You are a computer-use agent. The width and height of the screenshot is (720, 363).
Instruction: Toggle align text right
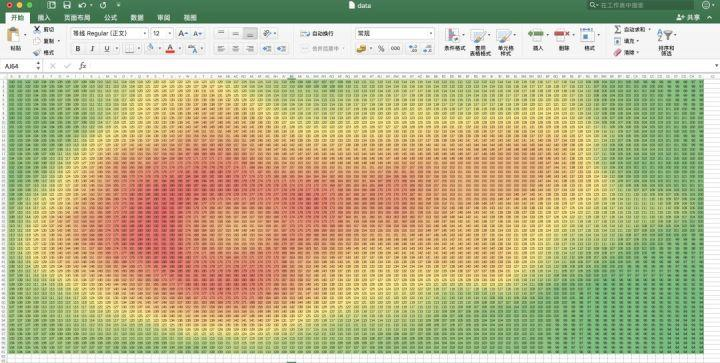pos(250,48)
